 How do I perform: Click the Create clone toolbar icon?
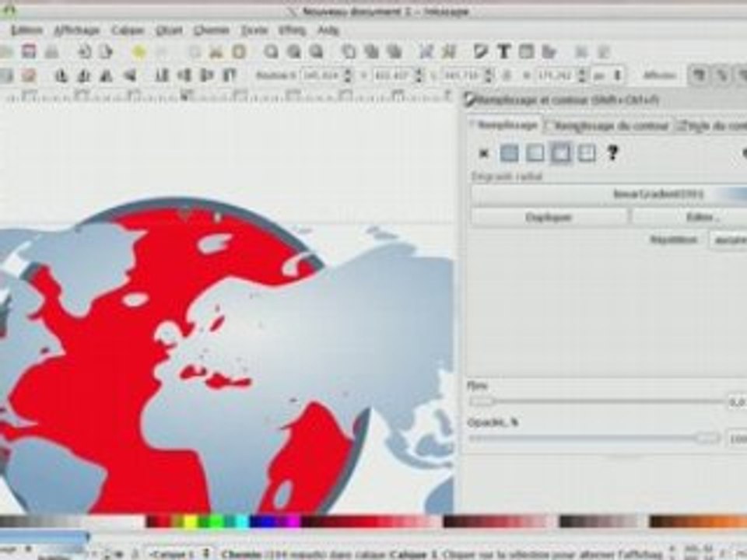(x=372, y=51)
